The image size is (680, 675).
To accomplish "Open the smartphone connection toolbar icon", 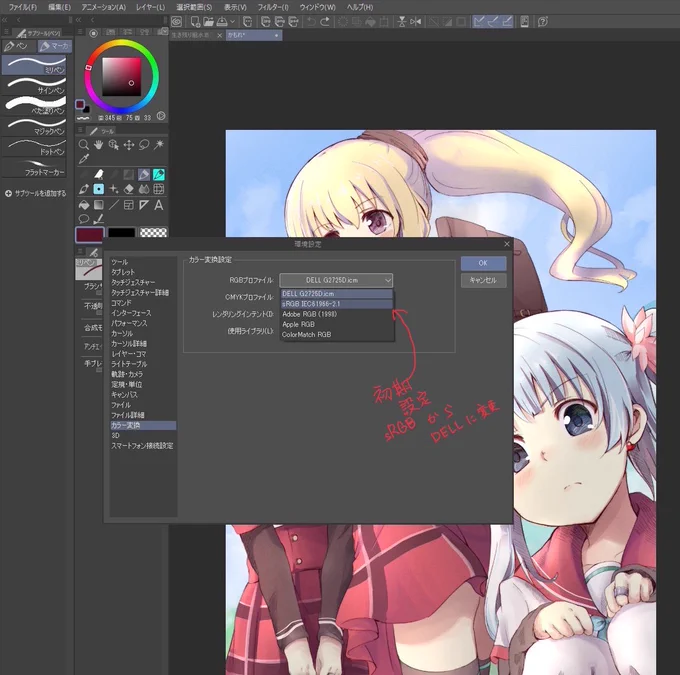I will (x=524, y=22).
